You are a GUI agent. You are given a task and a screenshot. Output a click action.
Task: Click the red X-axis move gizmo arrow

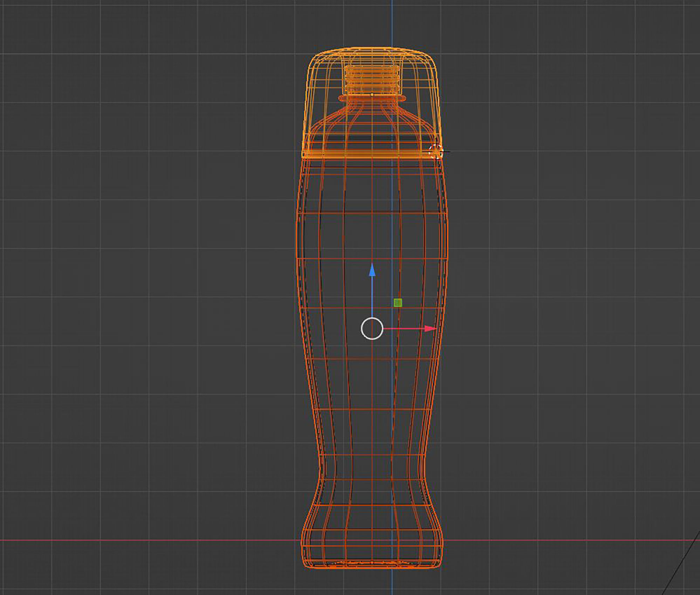[x=430, y=329]
